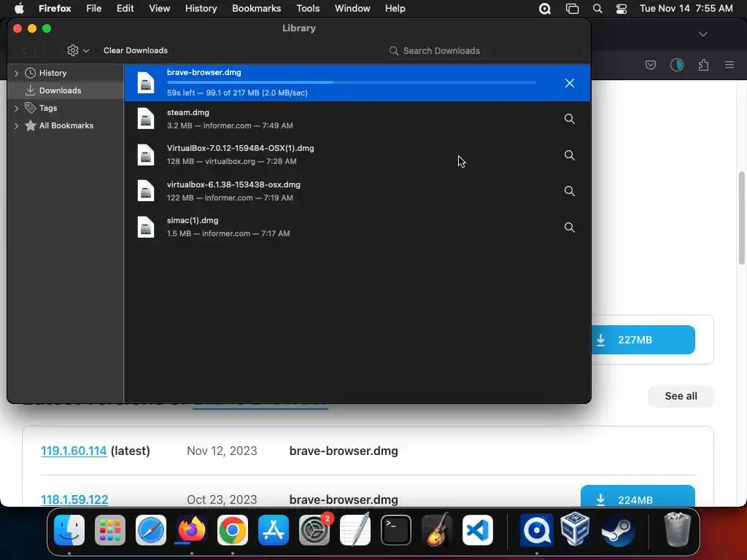This screenshot has height=560, width=747.
Task: Open the Help menu
Action: [395, 9]
